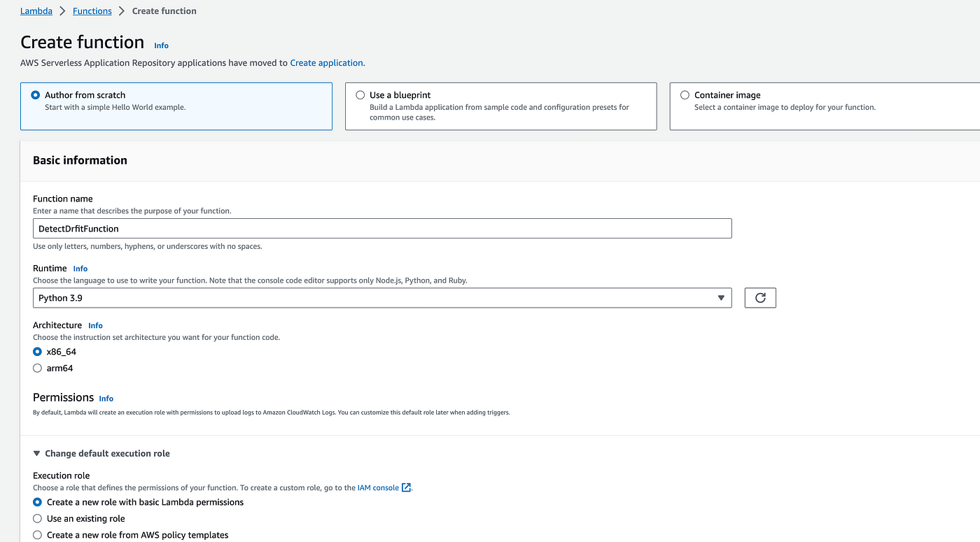980x542 pixels.
Task: Collapse Change default execution role section
Action: [x=101, y=453]
